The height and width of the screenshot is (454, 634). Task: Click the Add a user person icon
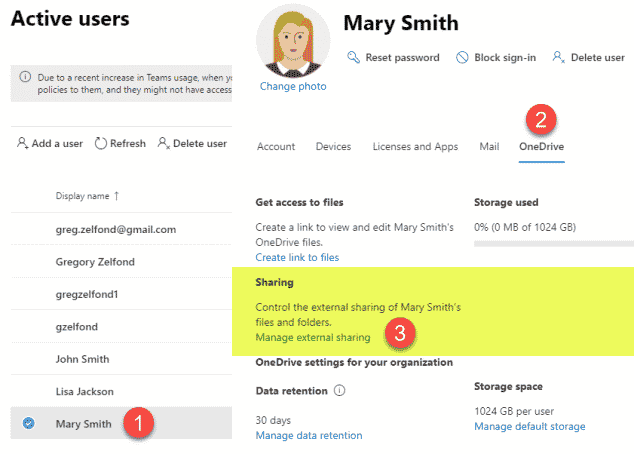pos(22,143)
